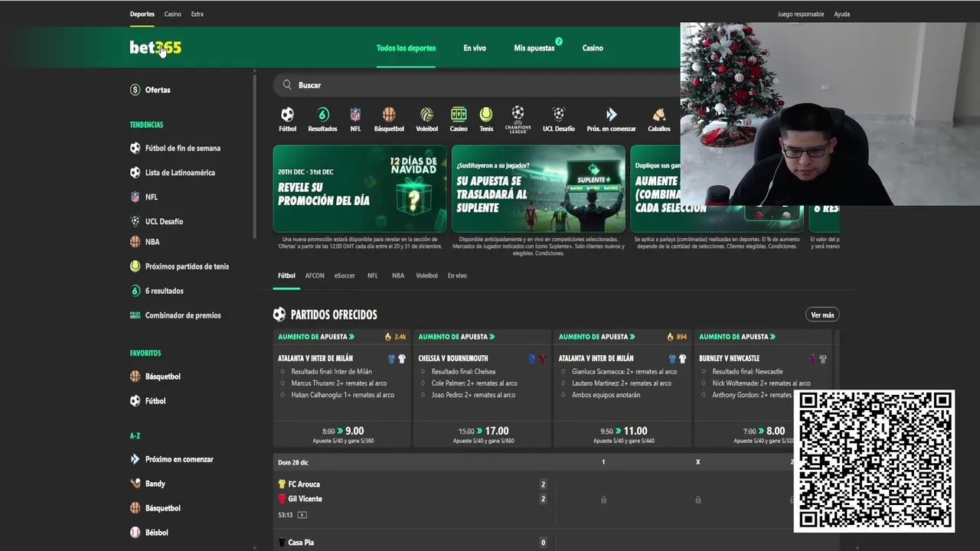The height and width of the screenshot is (551, 980).
Task: Open Casino in the main navigation
Action: point(593,47)
